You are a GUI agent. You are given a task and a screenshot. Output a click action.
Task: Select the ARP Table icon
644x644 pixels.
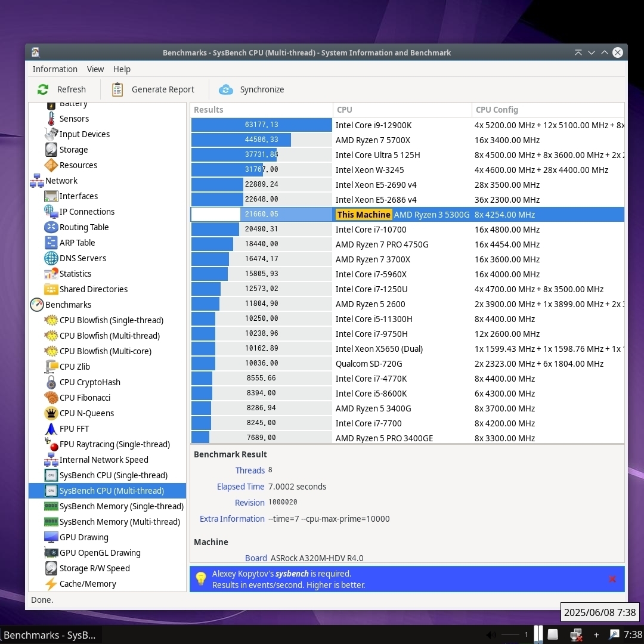click(51, 243)
